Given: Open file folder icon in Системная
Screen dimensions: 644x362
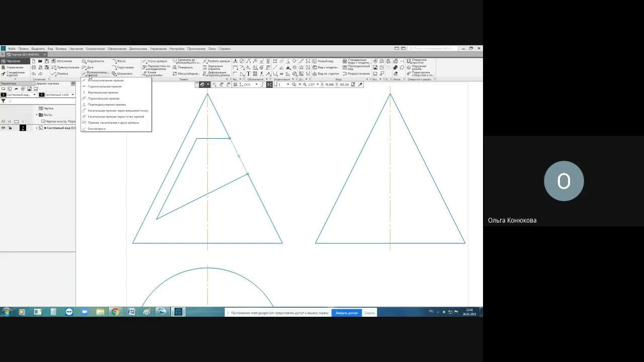Looking at the screenshot, I should click(x=40, y=61).
